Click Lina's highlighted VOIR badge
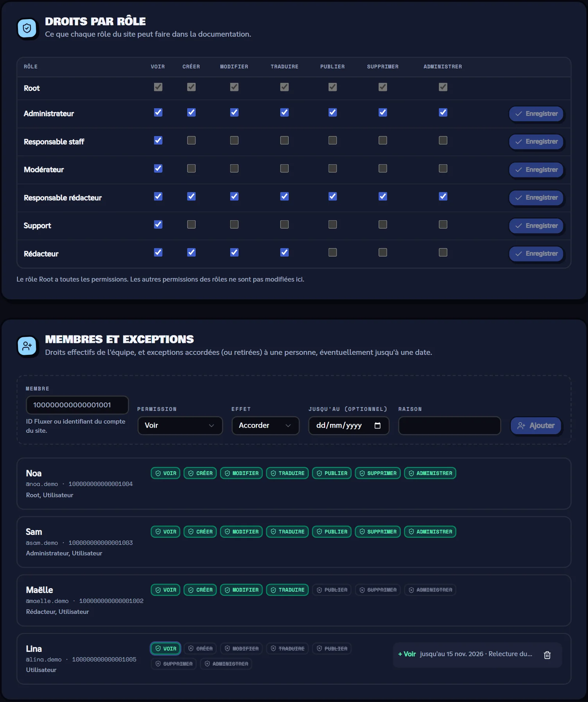 (x=165, y=648)
